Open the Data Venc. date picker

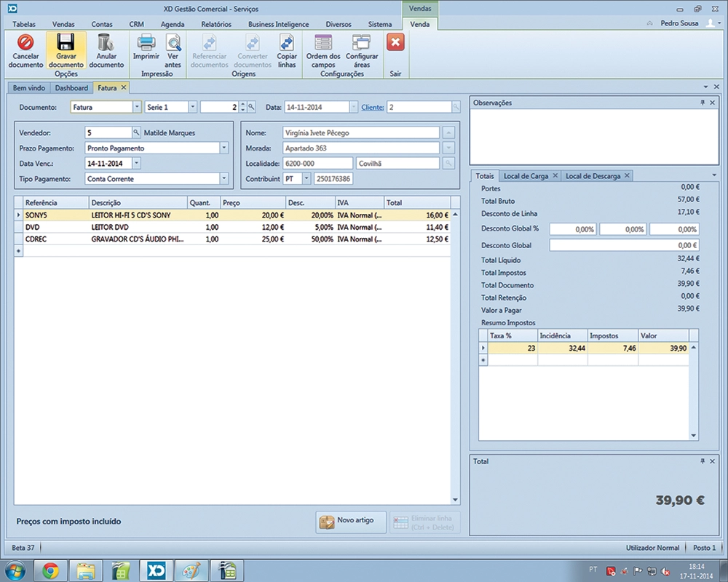(x=137, y=164)
